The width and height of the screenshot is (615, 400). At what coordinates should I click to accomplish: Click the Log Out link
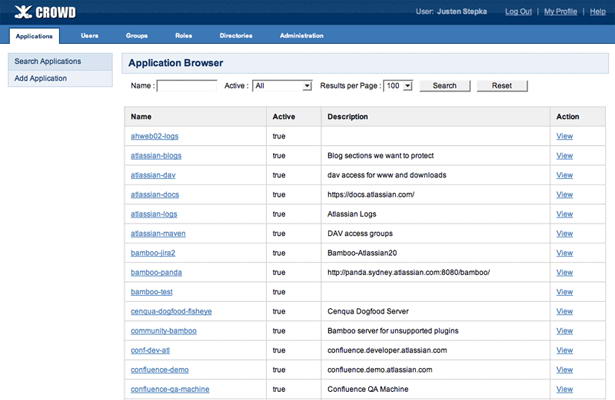(x=518, y=11)
